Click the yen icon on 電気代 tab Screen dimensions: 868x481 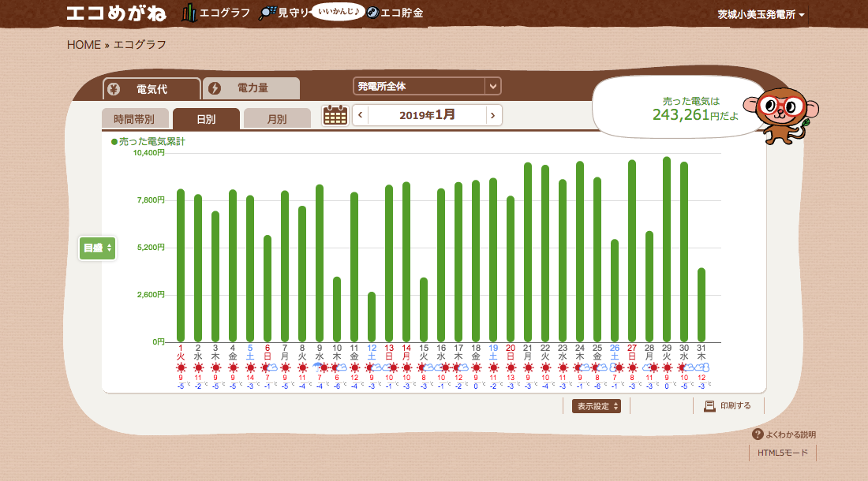click(x=114, y=89)
